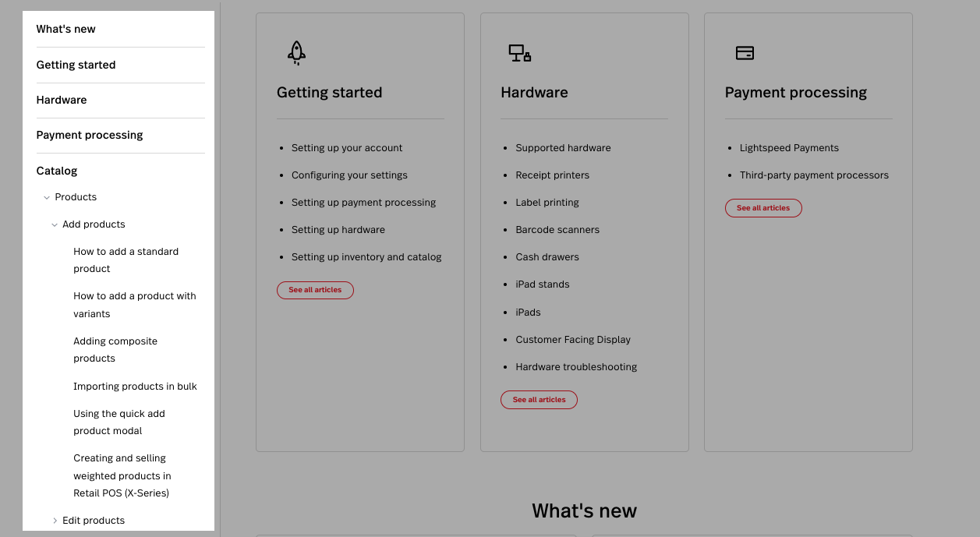This screenshot has width=980, height=537.
Task: Click See all articles under Hardware
Action: pyautogui.click(x=539, y=401)
